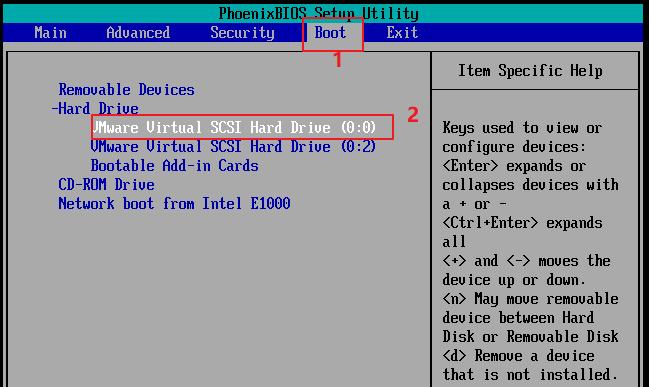Click 'Keys used to view or' help line
Viewport: 649px width, 387px height.
522,128
